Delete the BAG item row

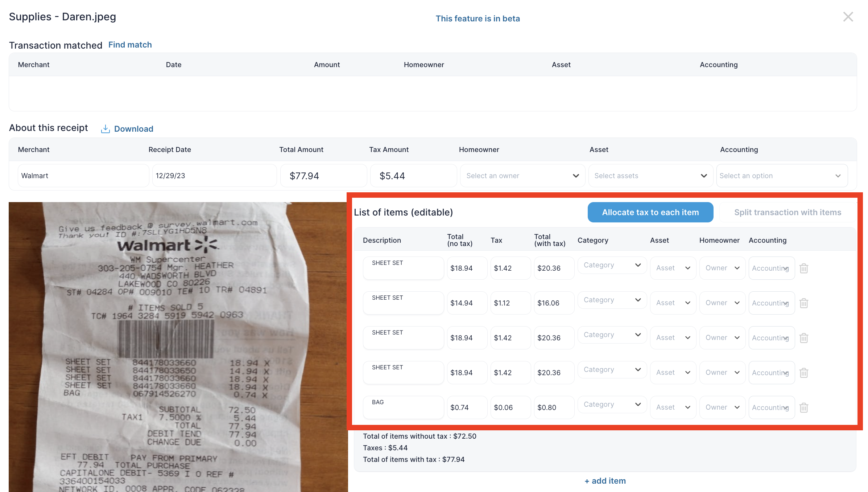[804, 407]
